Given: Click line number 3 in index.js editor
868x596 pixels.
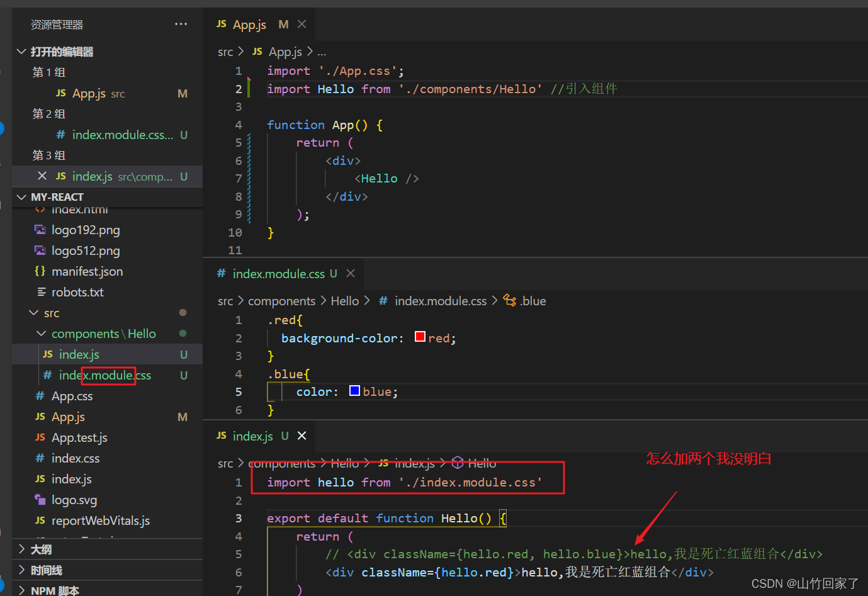Looking at the screenshot, I should point(239,518).
